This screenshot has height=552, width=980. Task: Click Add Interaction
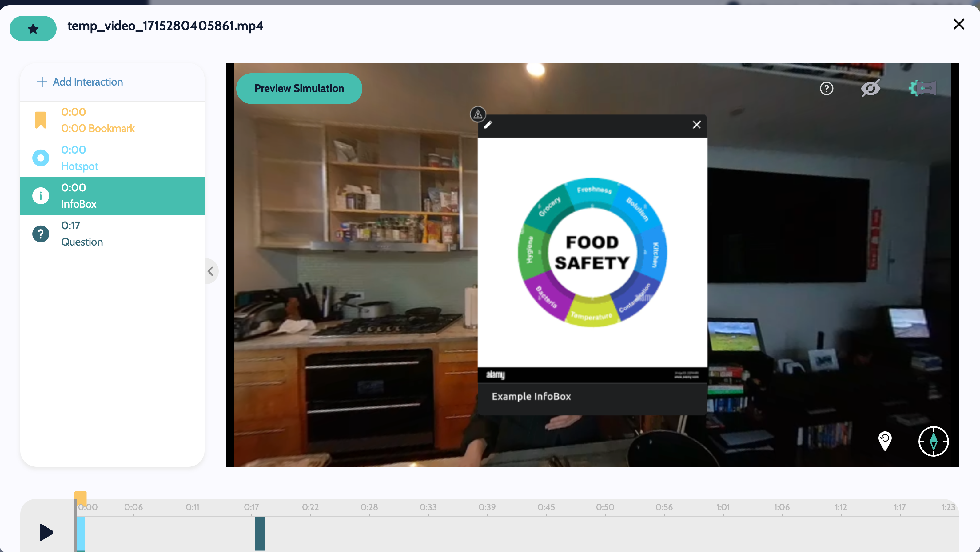[x=80, y=82]
